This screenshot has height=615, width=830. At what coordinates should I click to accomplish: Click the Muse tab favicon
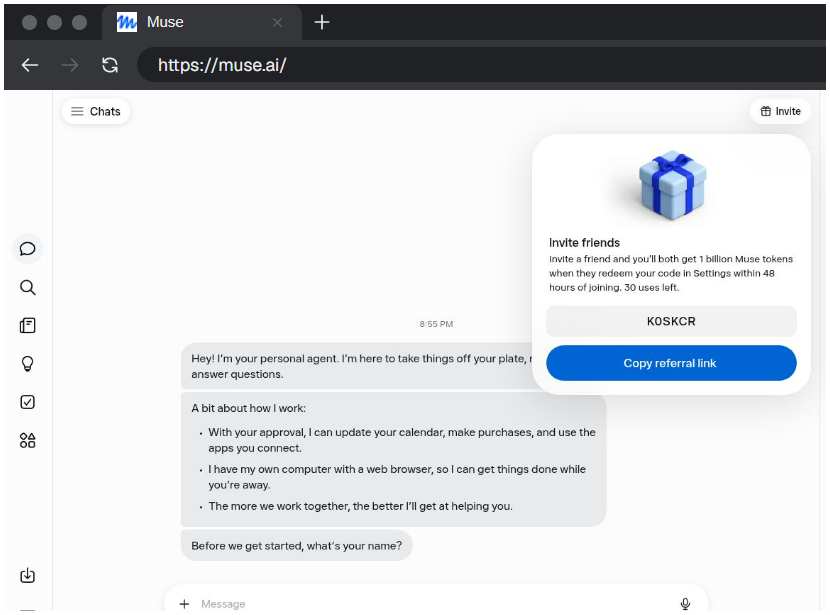pos(127,22)
